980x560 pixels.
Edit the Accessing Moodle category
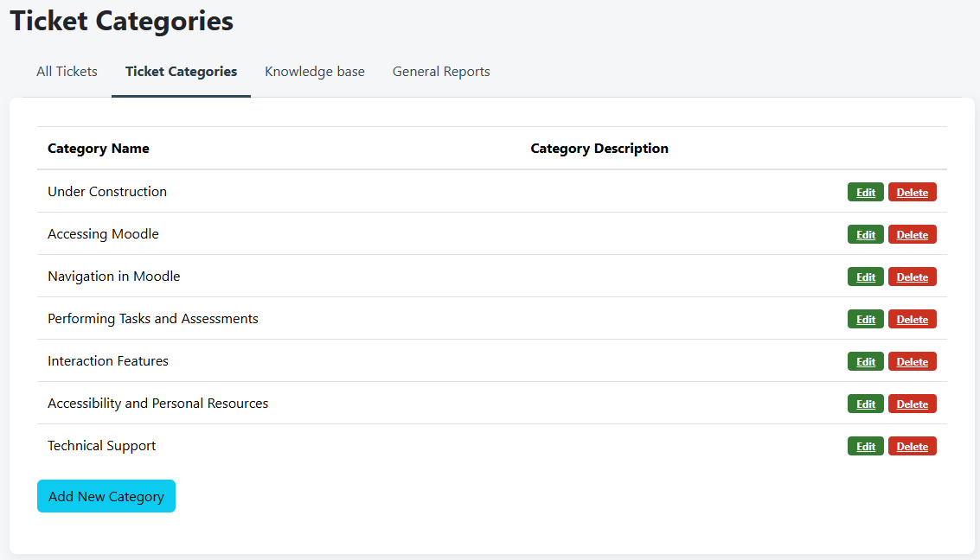[x=865, y=235]
